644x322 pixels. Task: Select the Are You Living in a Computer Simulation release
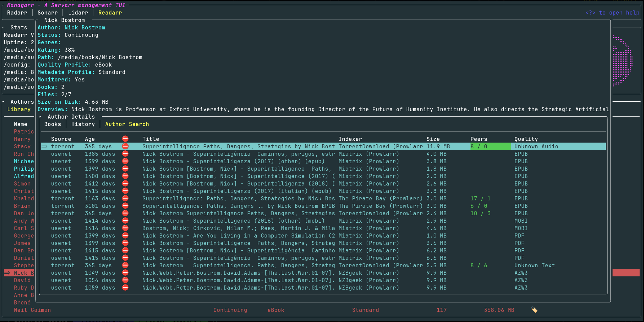[x=323, y=236]
